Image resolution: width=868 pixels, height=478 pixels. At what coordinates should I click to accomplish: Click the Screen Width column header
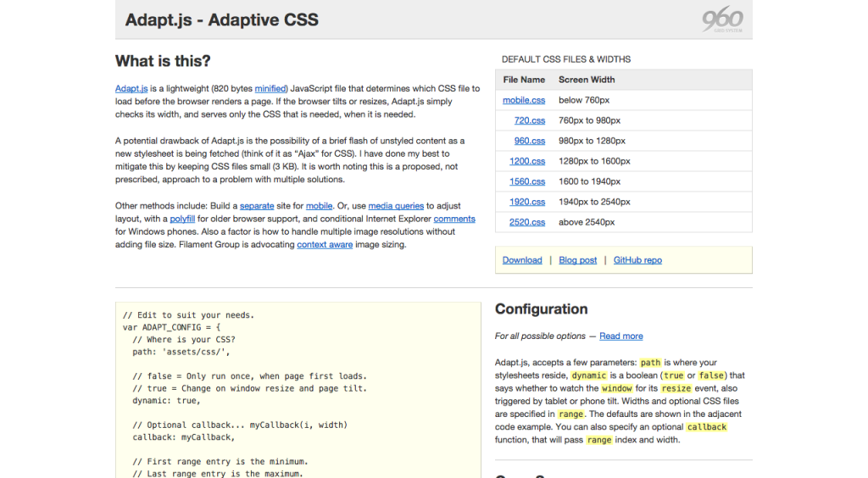pos(587,80)
